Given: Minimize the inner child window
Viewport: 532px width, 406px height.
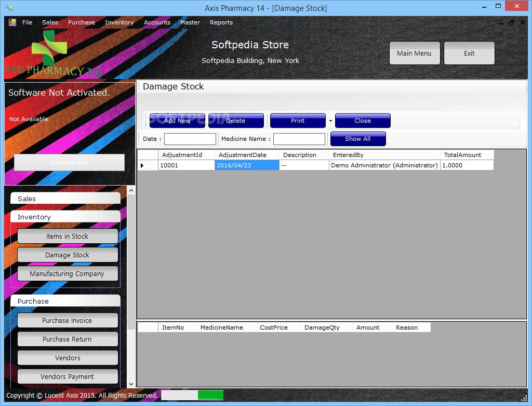Looking at the screenshot, I should pos(501,23).
